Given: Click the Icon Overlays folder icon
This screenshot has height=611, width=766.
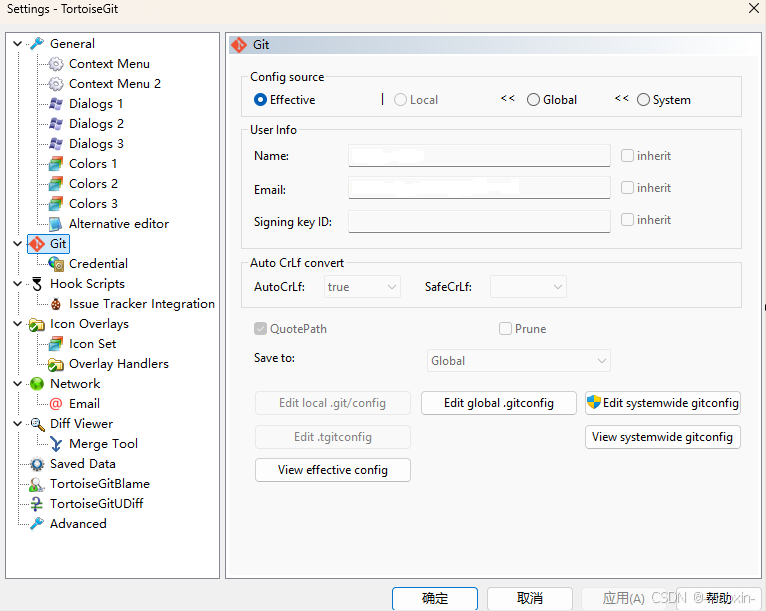Looking at the screenshot, I should (37, 324).
